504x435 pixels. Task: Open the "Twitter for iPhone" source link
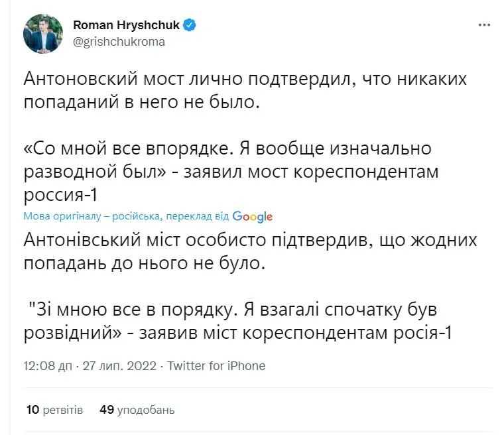(x=216, y=365)
